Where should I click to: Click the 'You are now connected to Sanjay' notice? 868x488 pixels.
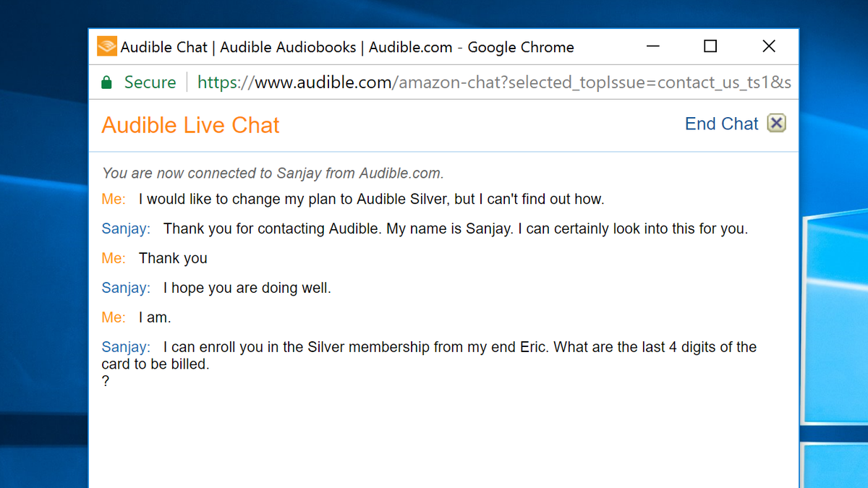click(x=273, y=174)
